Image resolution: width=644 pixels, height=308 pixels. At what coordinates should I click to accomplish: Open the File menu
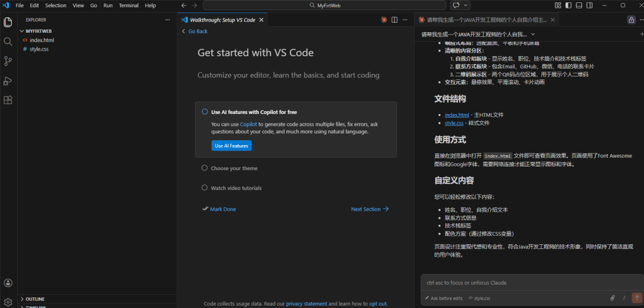click(x=20, y=5)
